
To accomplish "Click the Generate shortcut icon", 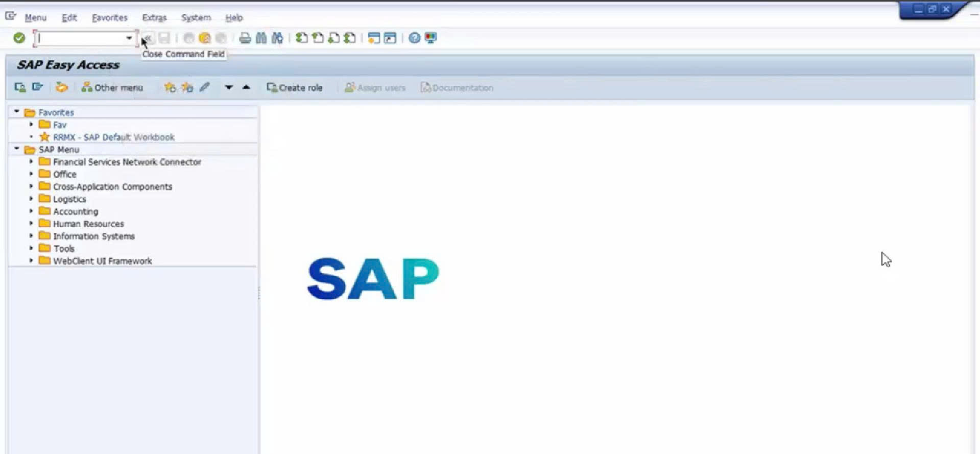I will coord(390,38).
